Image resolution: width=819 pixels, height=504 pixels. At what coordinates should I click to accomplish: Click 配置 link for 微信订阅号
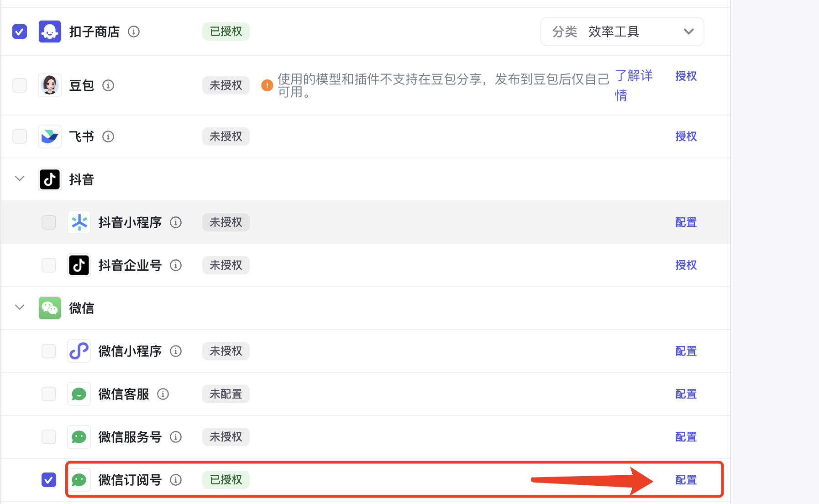point(686,480)
